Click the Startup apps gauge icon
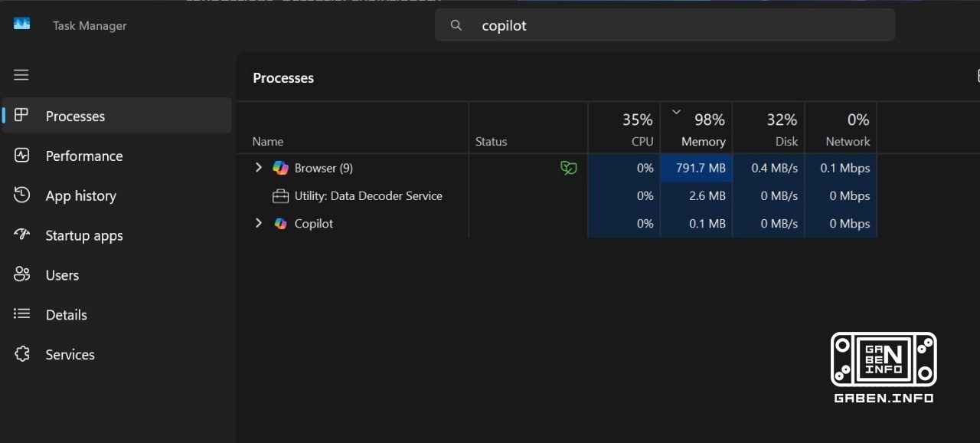 (21, 235)
